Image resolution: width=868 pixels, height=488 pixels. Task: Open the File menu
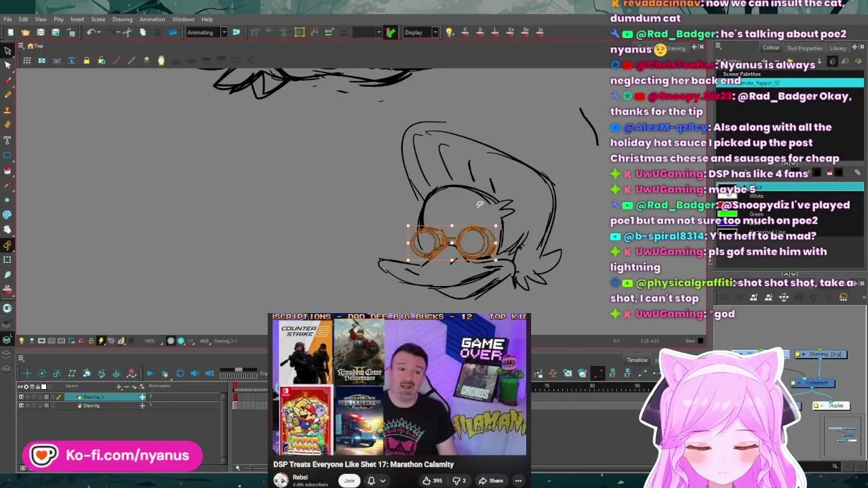(x=7, y=19)
